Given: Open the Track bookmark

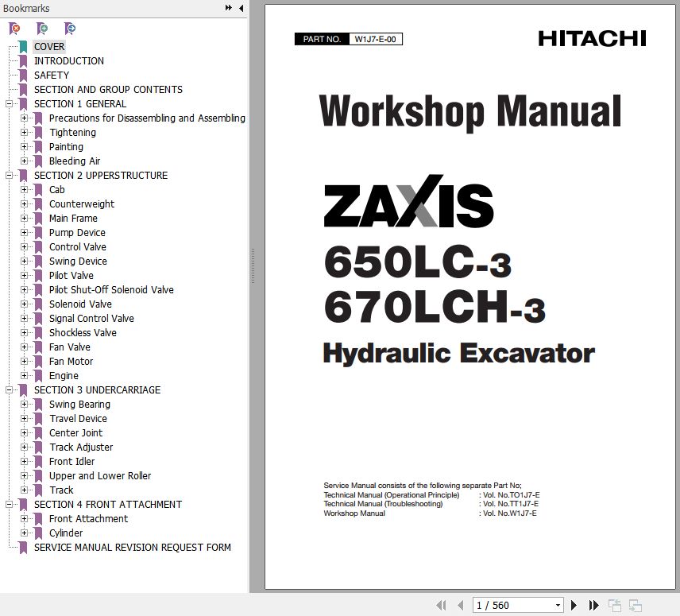Looking at the screenshot, I should [61, 490].
